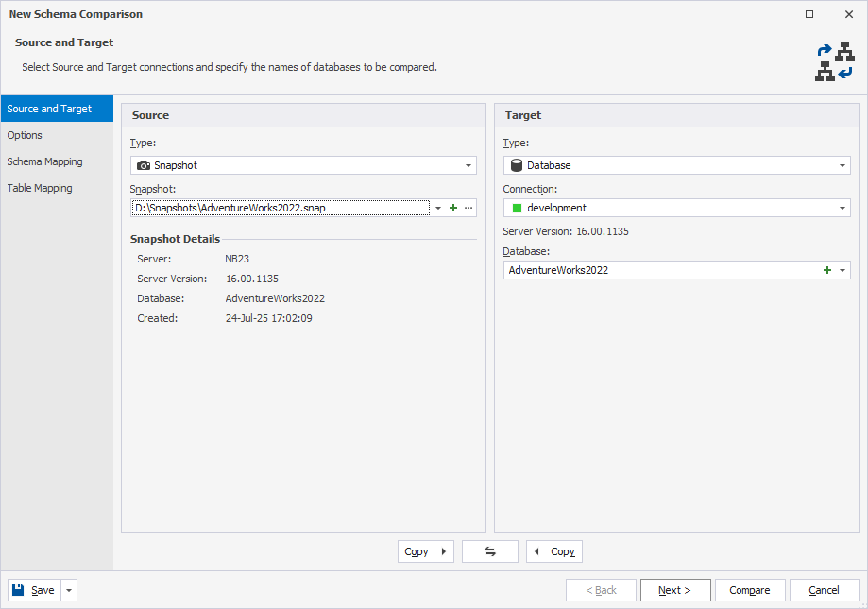Click the Next button
This screenshot has height=609, width=868.
(x=674, y=589)
